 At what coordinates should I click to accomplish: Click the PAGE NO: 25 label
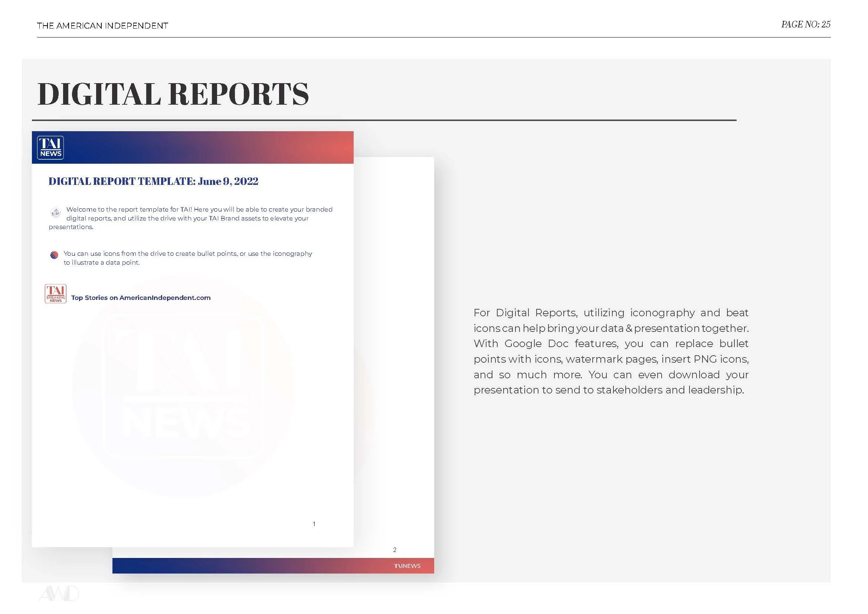click(805, 25)
